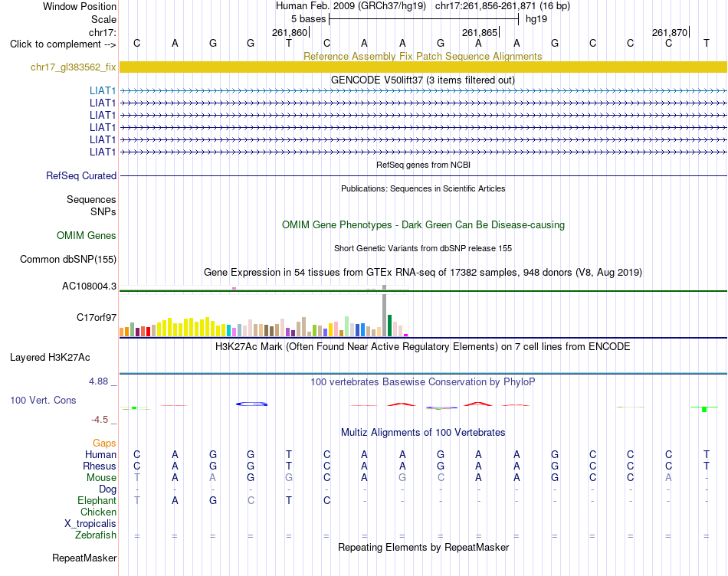Screen dimensions: 728x576
Task: Open the 'Layered H3K27Ac' track label
Action: pyautogui.click(x=50, y=358)
